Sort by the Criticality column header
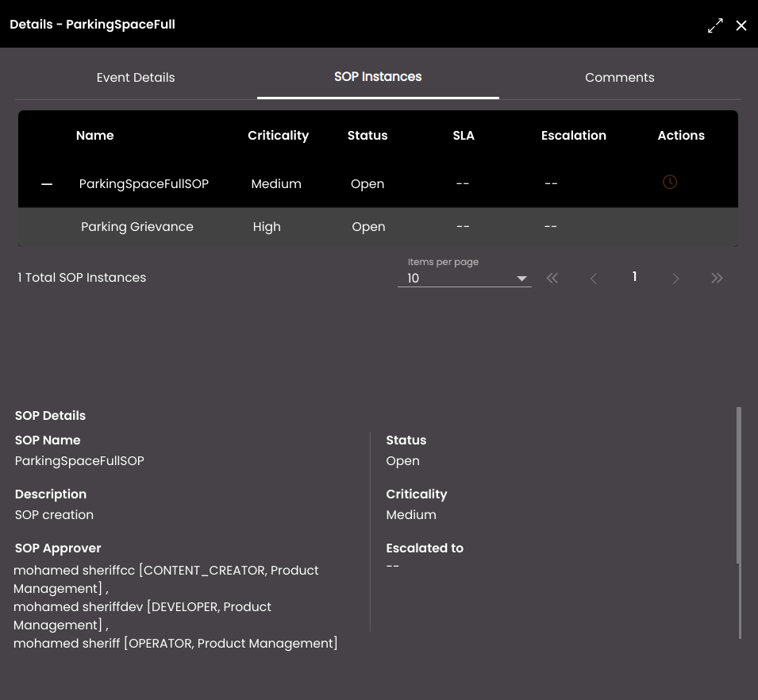The height and width of the screenshot is (700, 758). click(279, 136)
